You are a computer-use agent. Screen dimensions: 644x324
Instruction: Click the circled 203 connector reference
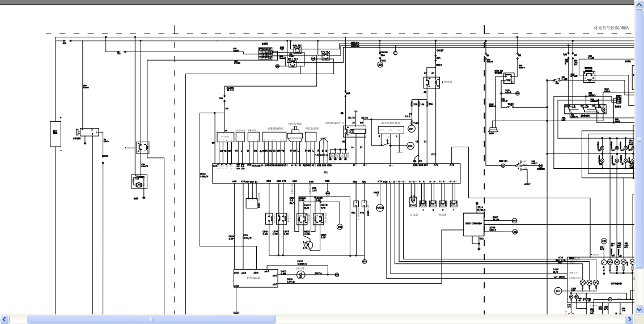coord(410,146)
